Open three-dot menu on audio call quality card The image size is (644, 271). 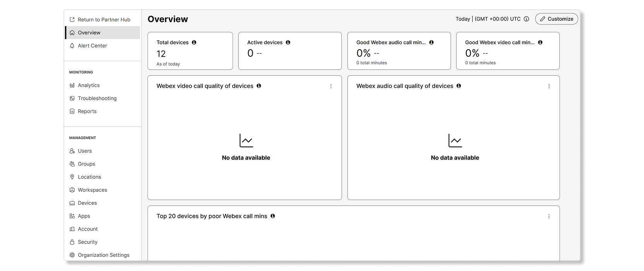point(549,86)
